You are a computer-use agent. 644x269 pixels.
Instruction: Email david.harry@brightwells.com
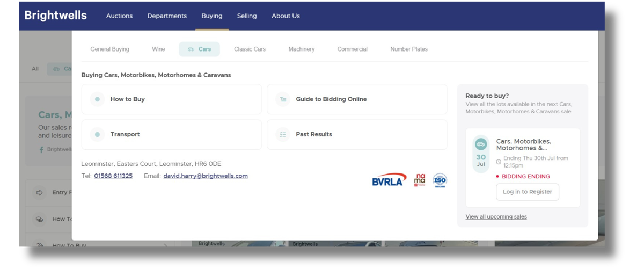point(206,176)
